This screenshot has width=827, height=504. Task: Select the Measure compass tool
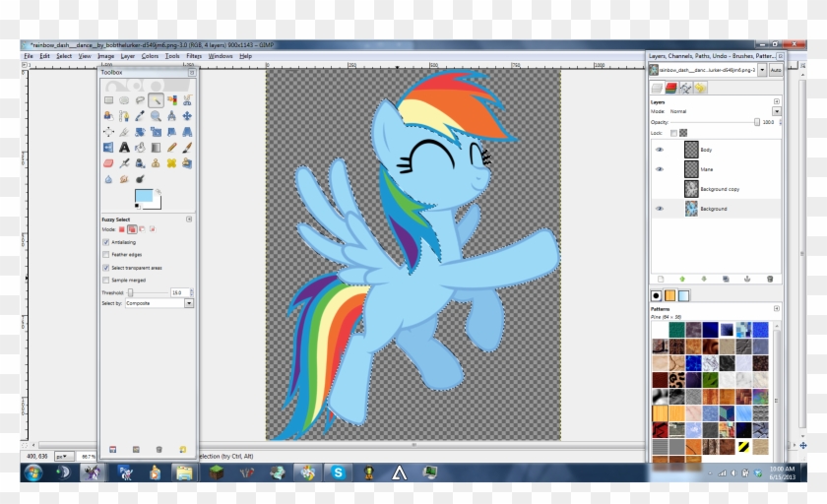point(171,116)
